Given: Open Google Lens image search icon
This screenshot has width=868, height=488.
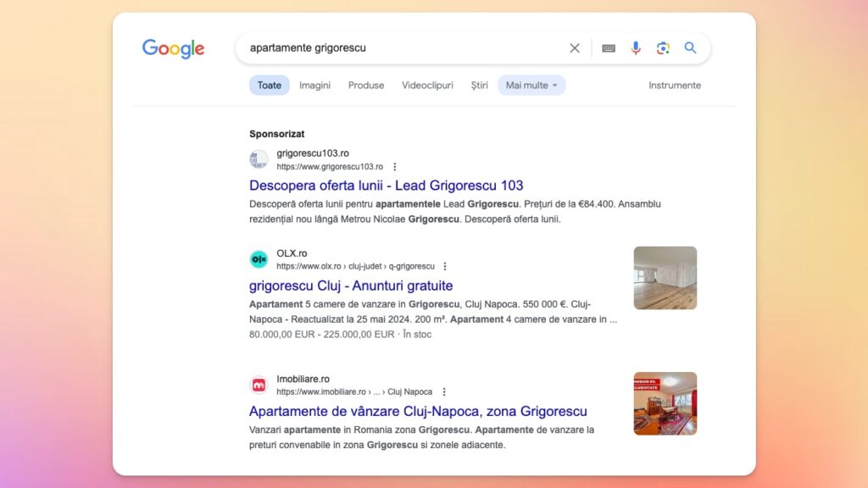Looking at the screenshot, I should [x=663, y=48].
